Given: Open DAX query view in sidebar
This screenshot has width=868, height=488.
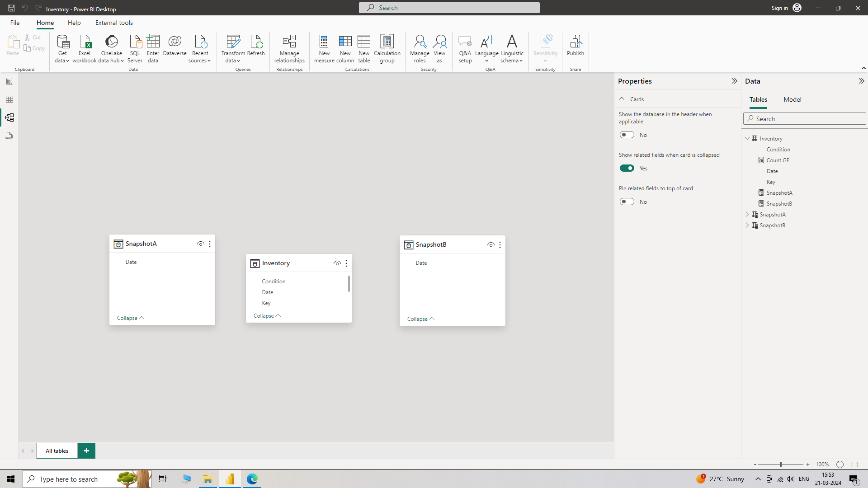Looking at the screenshot, I should [9, 136].
